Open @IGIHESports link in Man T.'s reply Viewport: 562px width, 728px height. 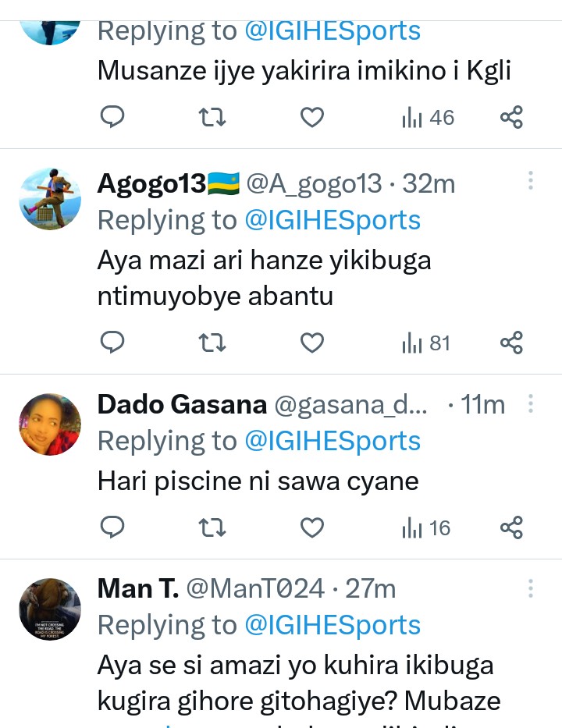tap(333, 625)
